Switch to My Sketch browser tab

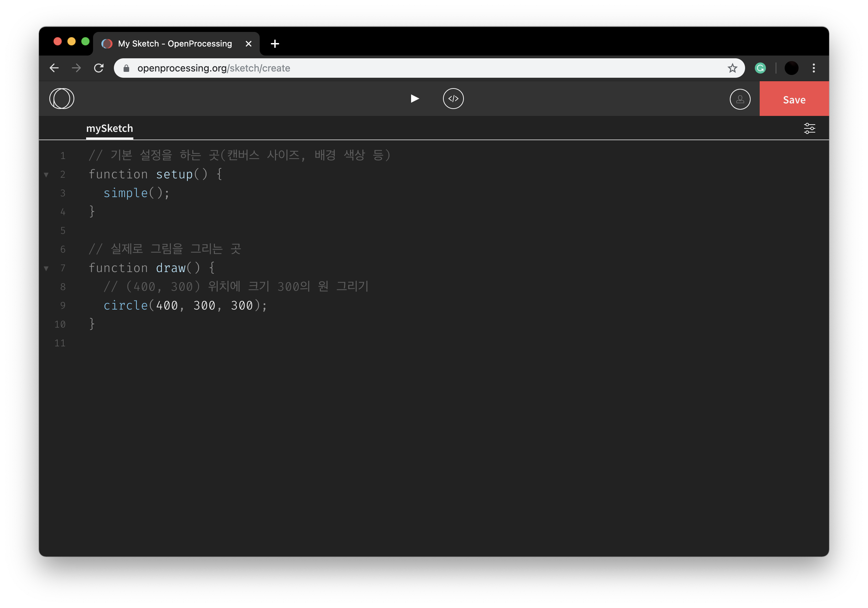click(175, 44)
